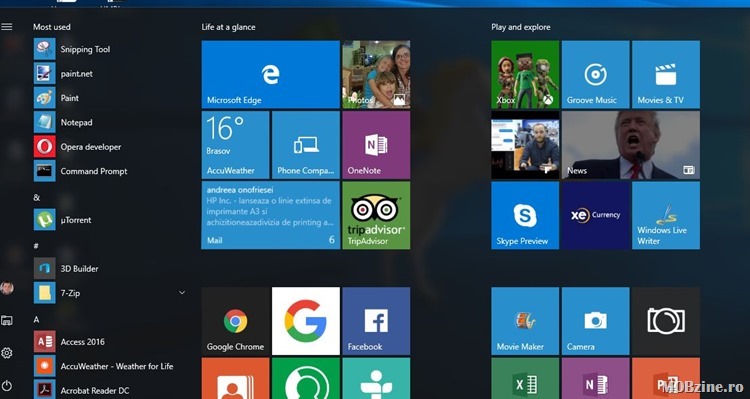750x399 pixels.
Task: Open Access 2016
Action: coord(110,342)
